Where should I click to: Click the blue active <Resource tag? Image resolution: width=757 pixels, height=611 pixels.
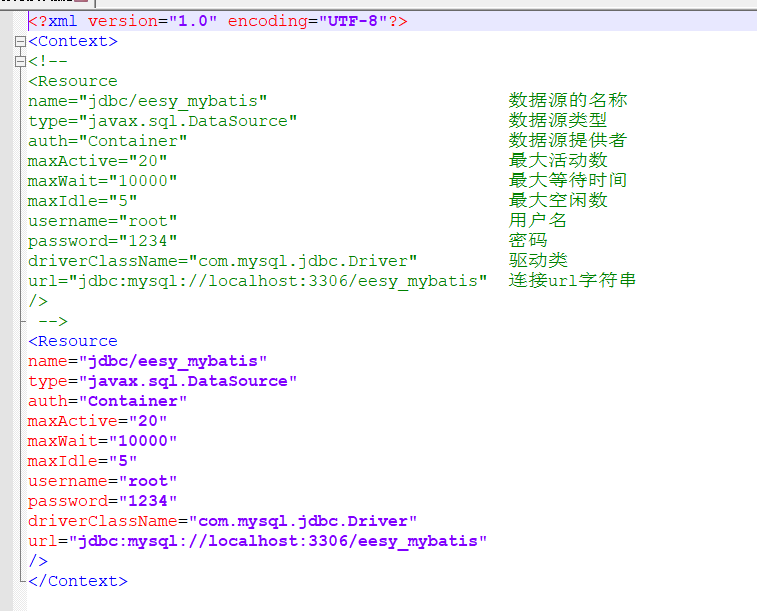point(73,341)
